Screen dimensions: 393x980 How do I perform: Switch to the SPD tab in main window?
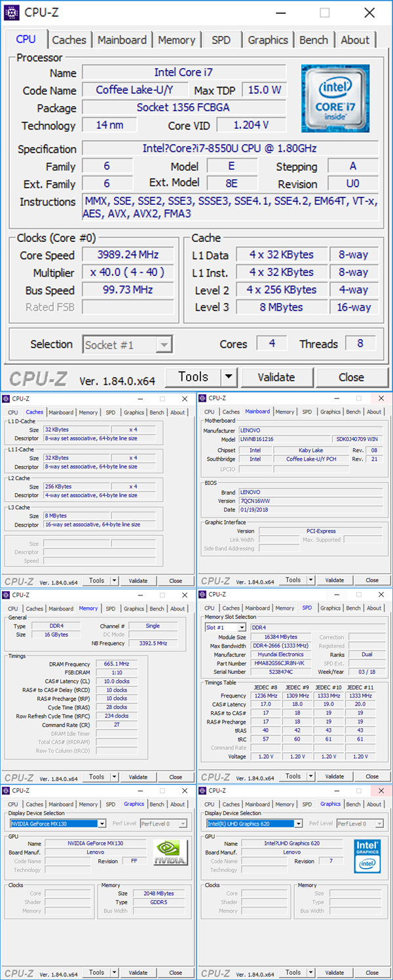(x=221, y=40)
